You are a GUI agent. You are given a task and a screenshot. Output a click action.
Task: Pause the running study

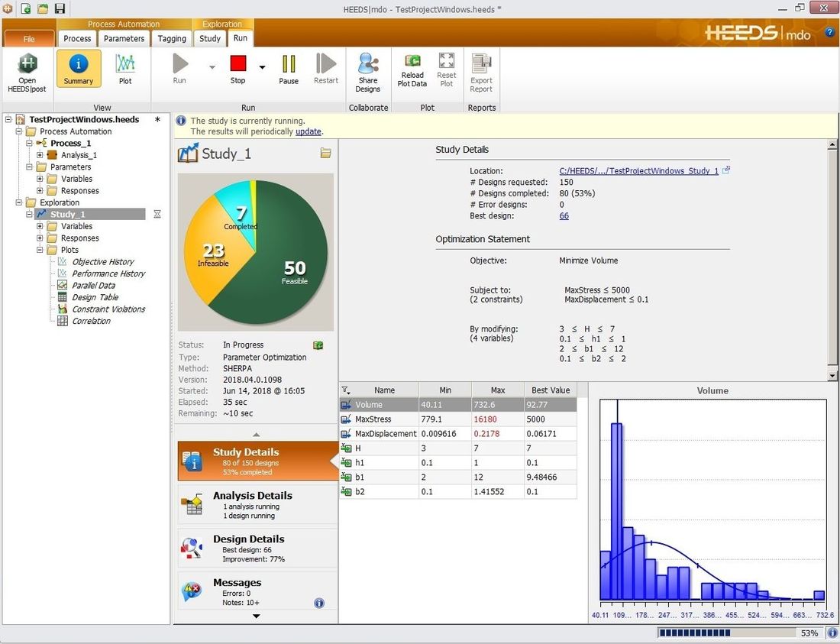click(x=289, y=69)
